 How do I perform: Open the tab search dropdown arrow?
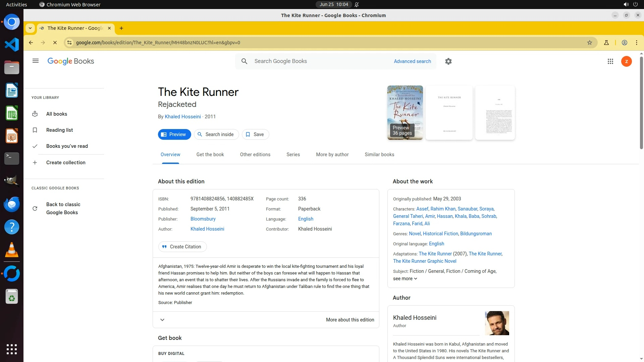point(30,28)
